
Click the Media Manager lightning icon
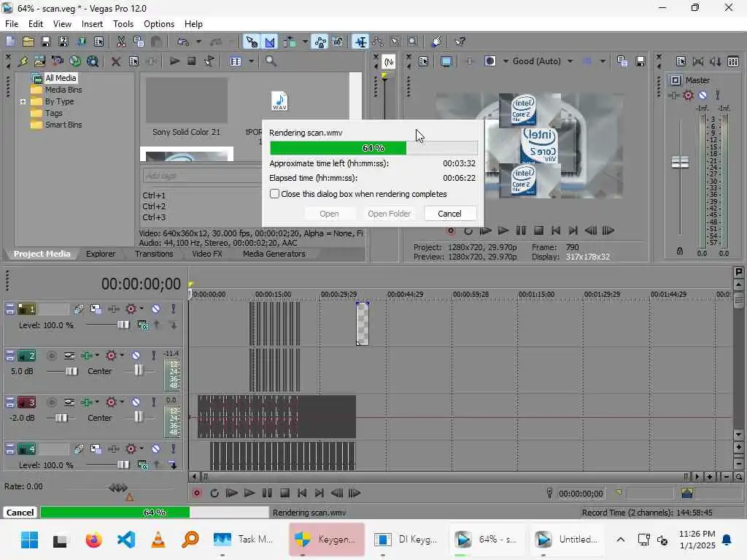coord(23,61)
